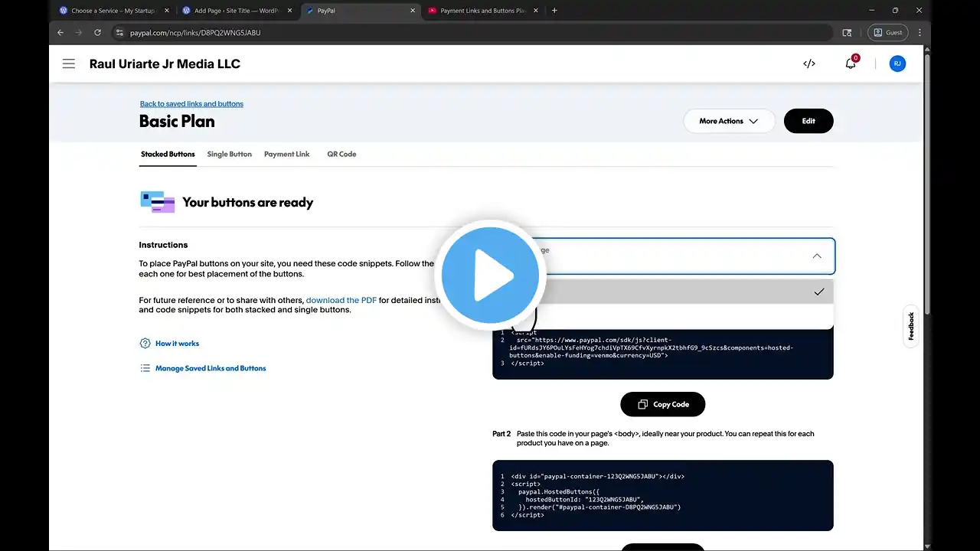This screenshot has width=980, height=551.
Task: Choose the checked dropdown option
Action: [x=663, y=292]
